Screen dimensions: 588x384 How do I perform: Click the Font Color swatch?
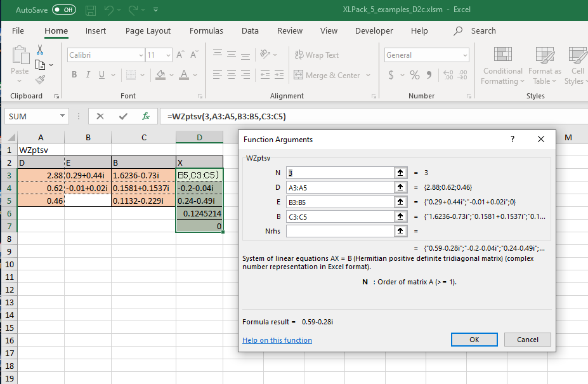click(184, 75)
